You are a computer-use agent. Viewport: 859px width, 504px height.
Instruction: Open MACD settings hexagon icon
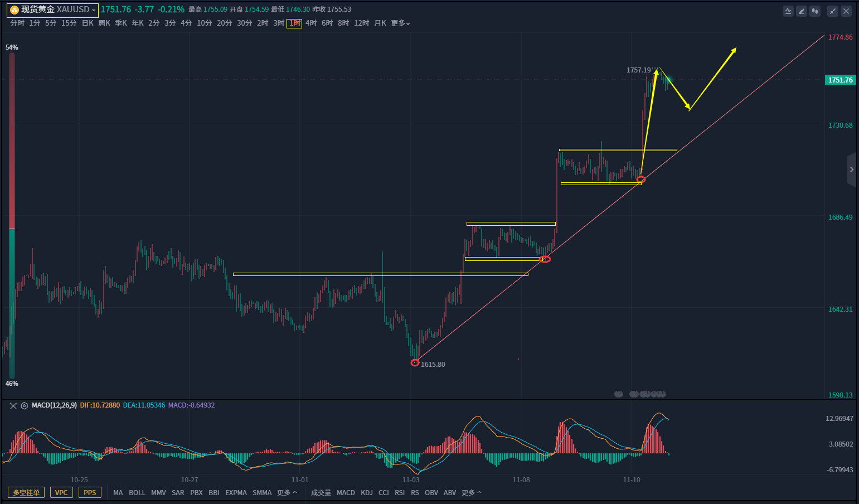click(25, 406)
